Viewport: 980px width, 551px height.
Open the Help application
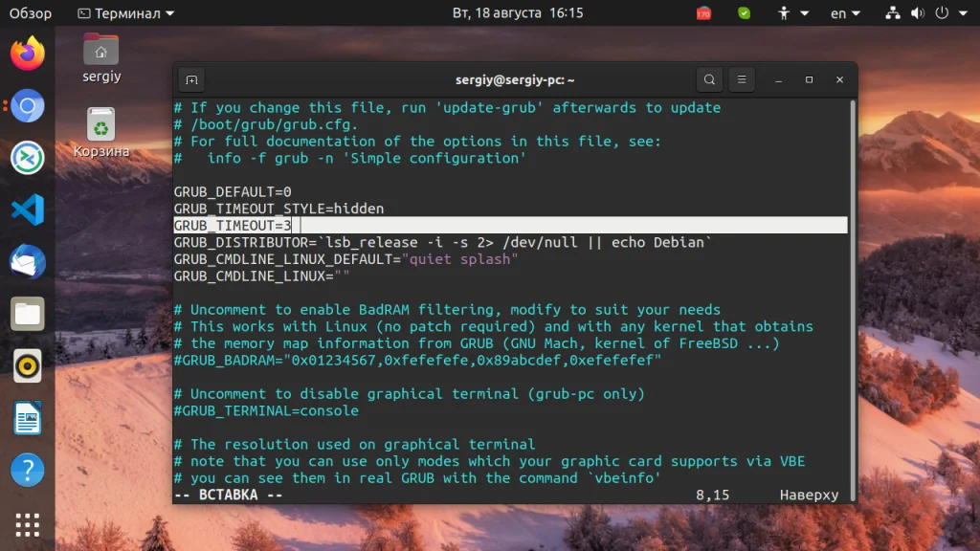coord(28,470)
